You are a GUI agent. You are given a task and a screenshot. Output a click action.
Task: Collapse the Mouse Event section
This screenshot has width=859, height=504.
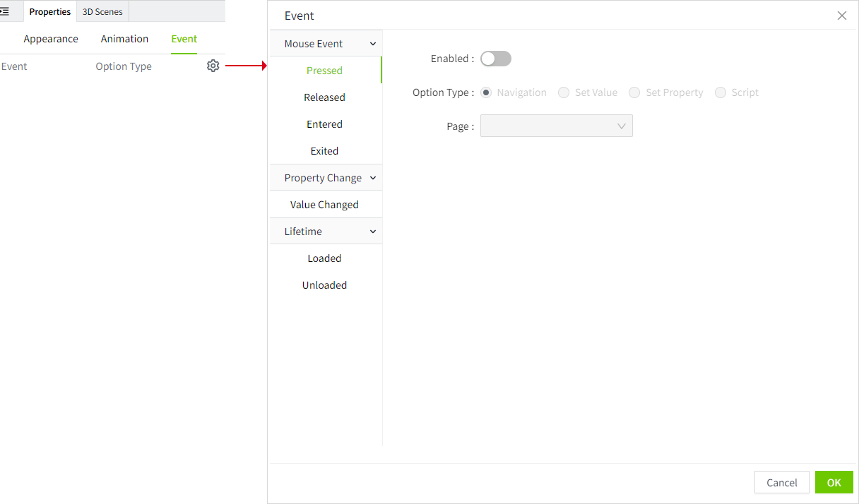[372, 44]
